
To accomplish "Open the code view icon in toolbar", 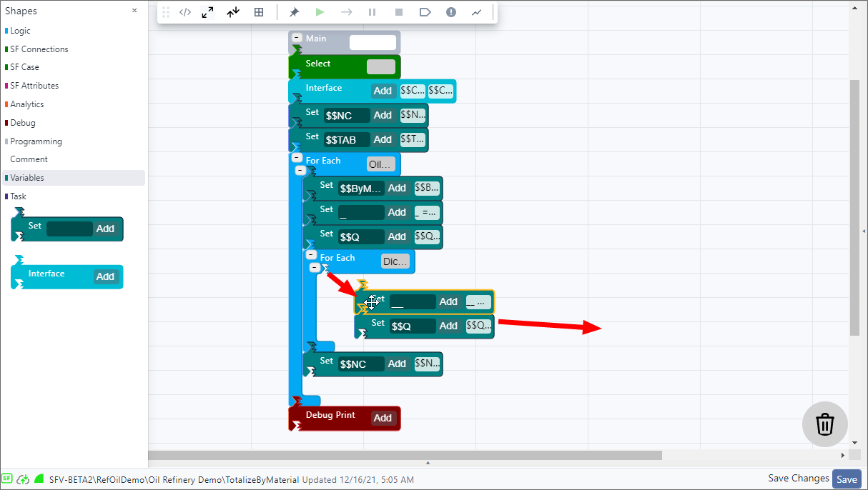I will tap(185, 12).
